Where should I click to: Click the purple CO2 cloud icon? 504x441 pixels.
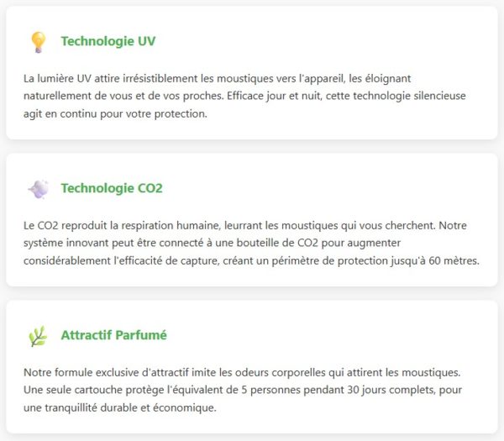coord(38,189)
